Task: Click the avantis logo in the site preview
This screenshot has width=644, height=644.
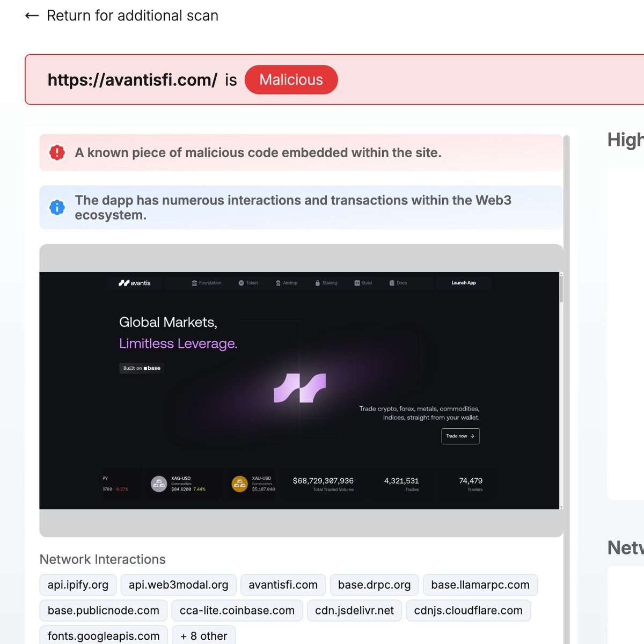Action: coord(135,283)
